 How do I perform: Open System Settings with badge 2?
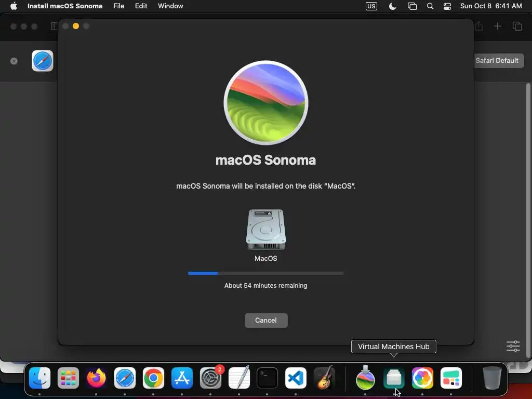click(210, 378)
